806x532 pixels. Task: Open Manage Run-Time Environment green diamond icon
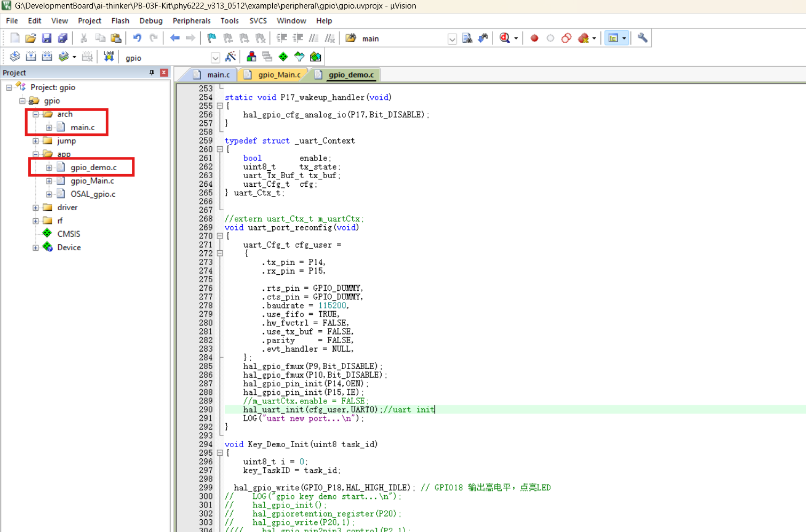[x=283, y=57]
